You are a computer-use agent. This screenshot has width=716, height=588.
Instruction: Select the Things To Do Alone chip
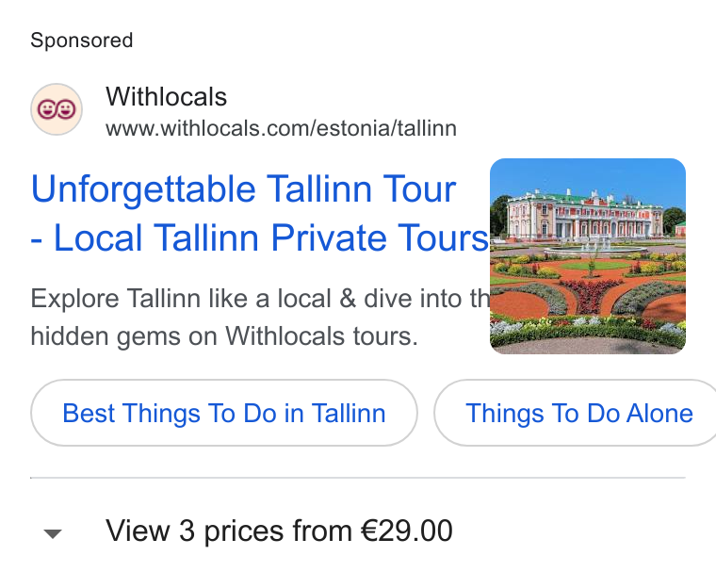point(576,413)
